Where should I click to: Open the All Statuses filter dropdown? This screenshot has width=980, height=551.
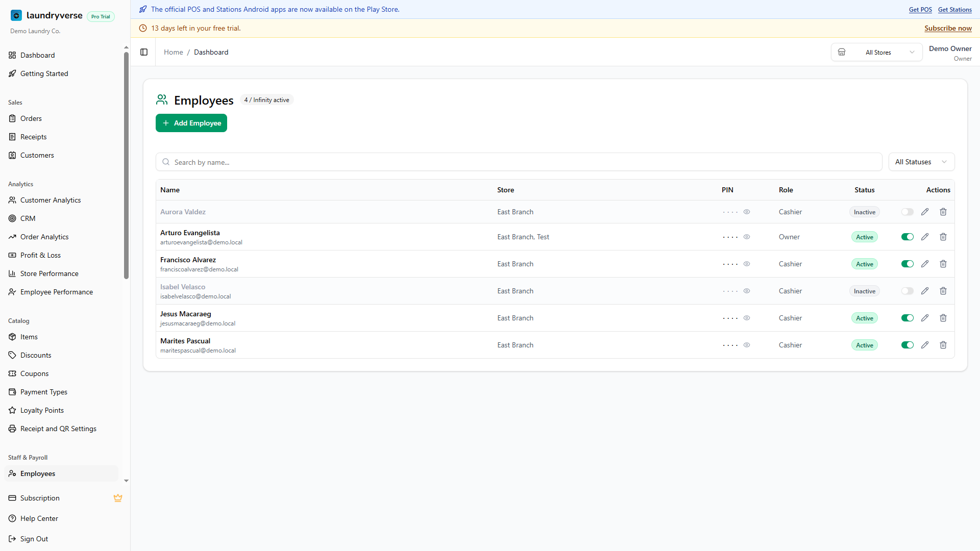click(x=921, y=162)
